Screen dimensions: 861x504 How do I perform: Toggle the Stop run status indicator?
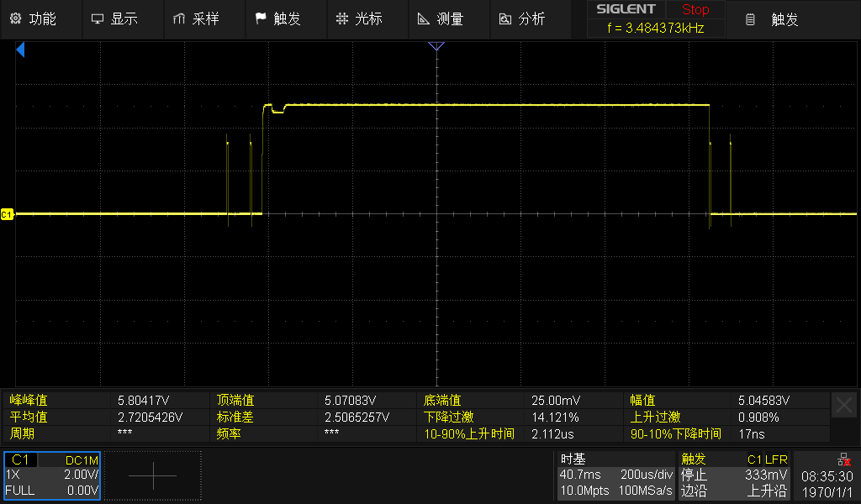(695, 10)
